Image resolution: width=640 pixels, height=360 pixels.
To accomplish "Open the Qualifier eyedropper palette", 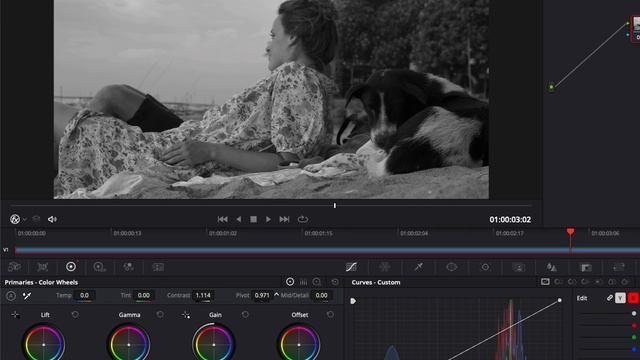I will pos(418,267).
